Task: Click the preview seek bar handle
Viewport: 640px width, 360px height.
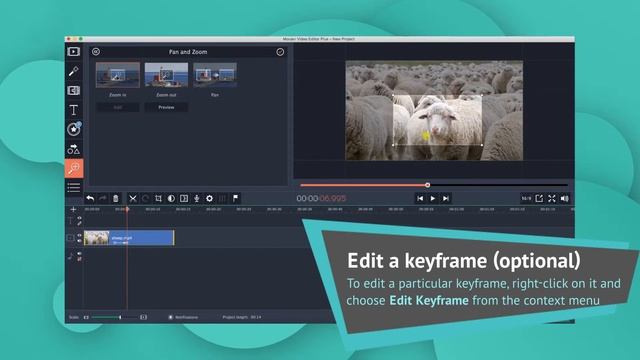Action: 427,185
